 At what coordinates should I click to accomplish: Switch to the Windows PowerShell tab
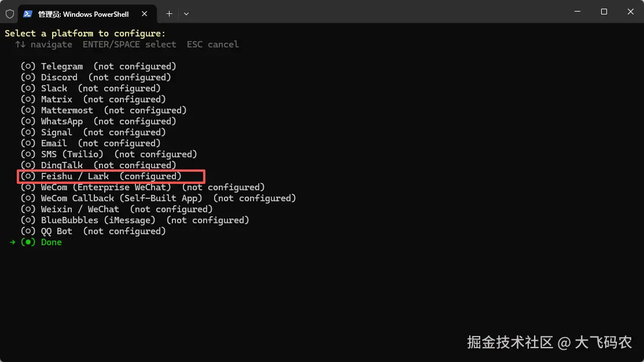click(x=87, y=14)
